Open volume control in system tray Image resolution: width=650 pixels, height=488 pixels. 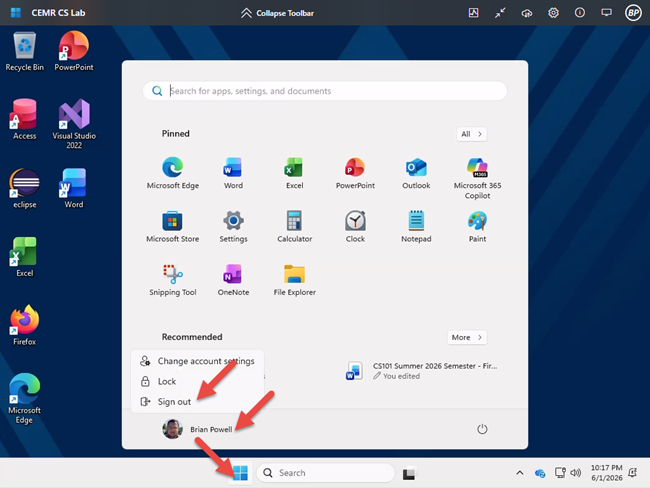pyautogui.click(x=576, y=473)
